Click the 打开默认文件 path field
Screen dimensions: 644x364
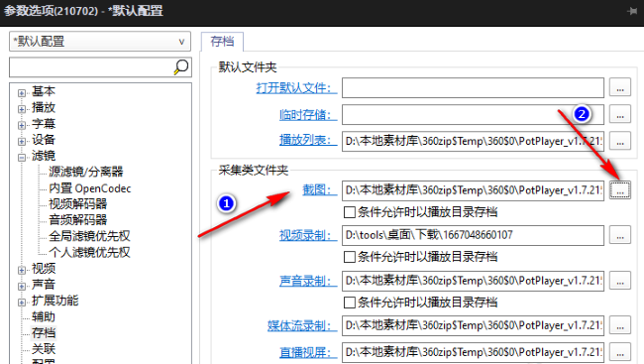[x=473, y=88]
